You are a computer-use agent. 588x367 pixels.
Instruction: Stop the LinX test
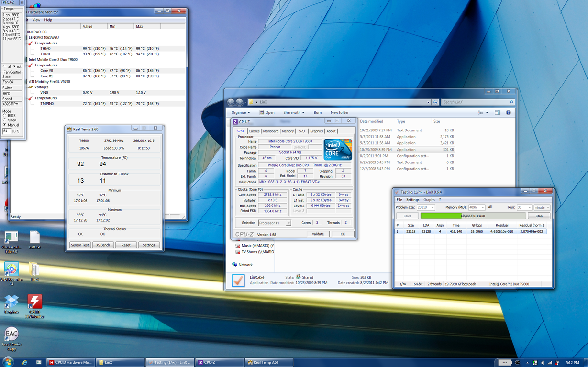point(539,216)
